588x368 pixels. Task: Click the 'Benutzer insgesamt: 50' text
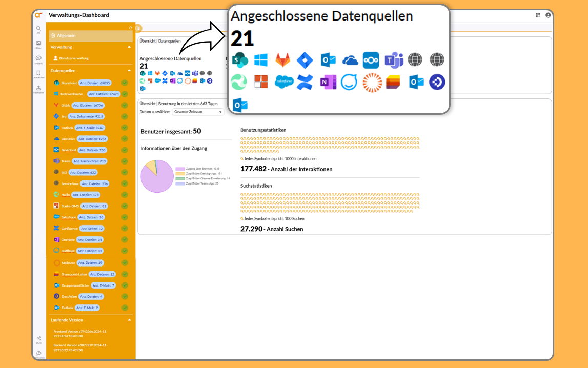(x=171, y=131)
